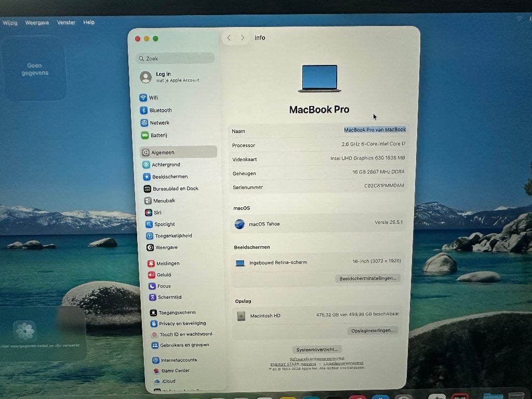
Task: Click processor value 2,6 GHz 6-Core Intel Core i7
Action: click(373, 144)
